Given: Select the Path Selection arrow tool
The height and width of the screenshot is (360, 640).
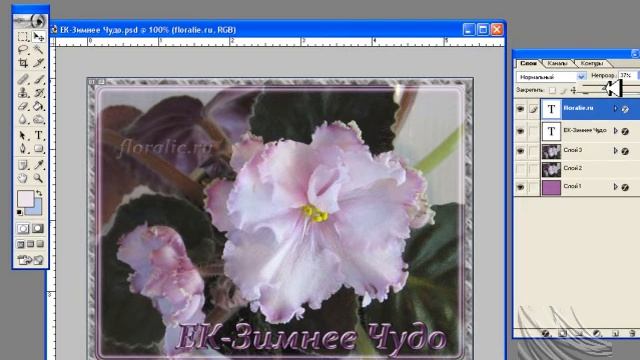Looking at the screenshot, I should 23,135.
